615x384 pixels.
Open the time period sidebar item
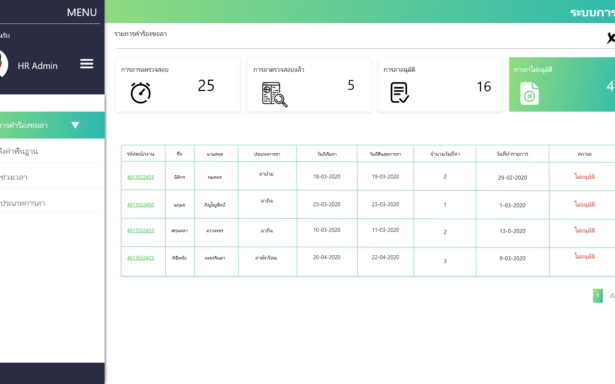(x=13, y=177)
